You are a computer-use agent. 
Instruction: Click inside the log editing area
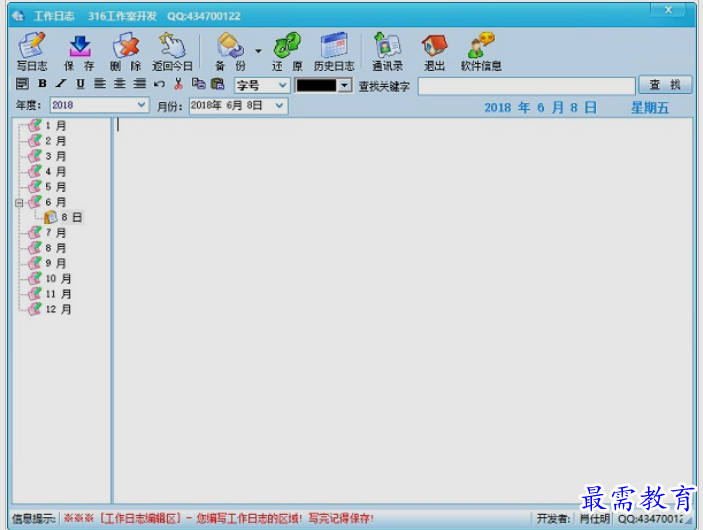tap(403, 310)
